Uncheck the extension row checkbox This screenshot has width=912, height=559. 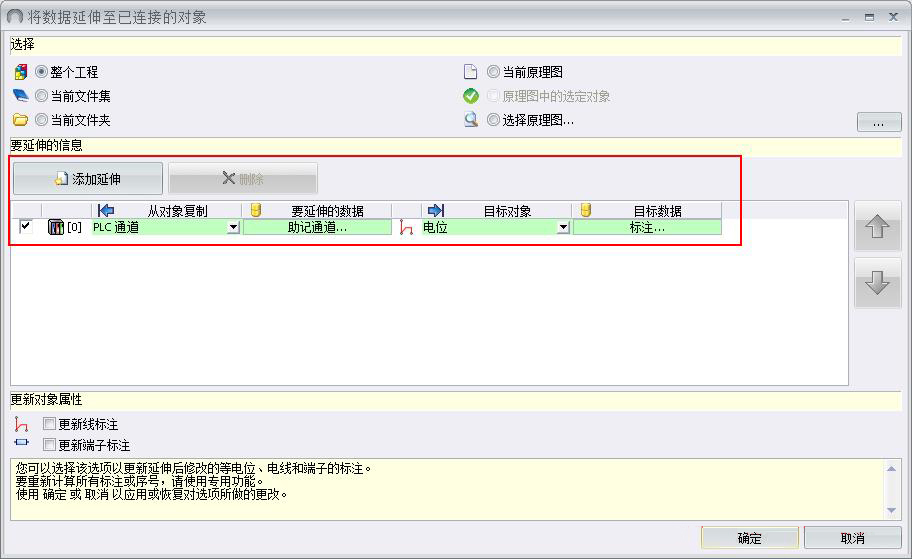(26, 227)
